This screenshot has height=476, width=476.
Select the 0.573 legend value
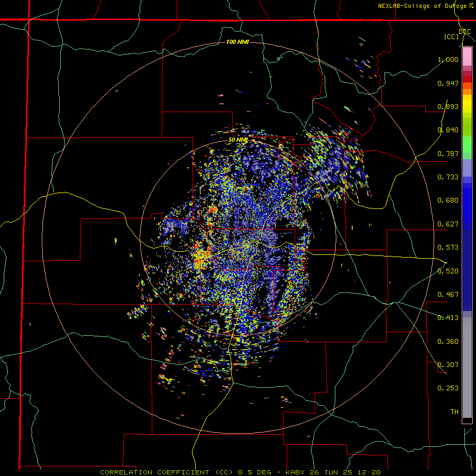tap(448, 248)
